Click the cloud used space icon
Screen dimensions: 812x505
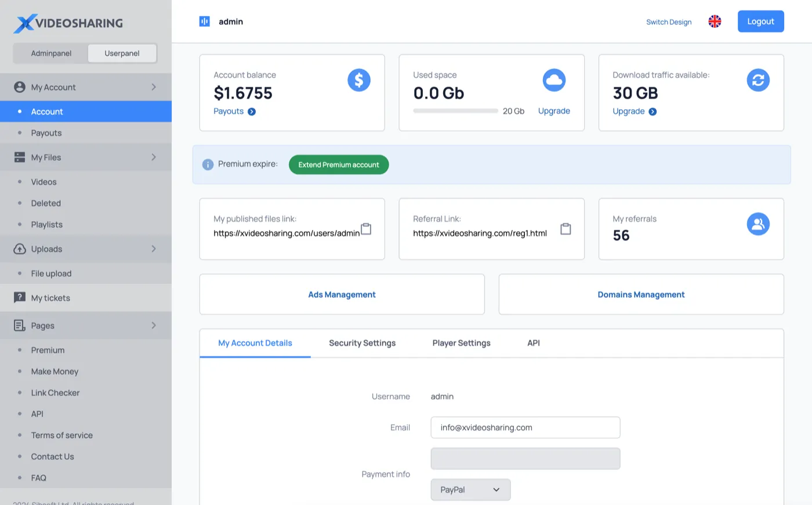point(554,80)
